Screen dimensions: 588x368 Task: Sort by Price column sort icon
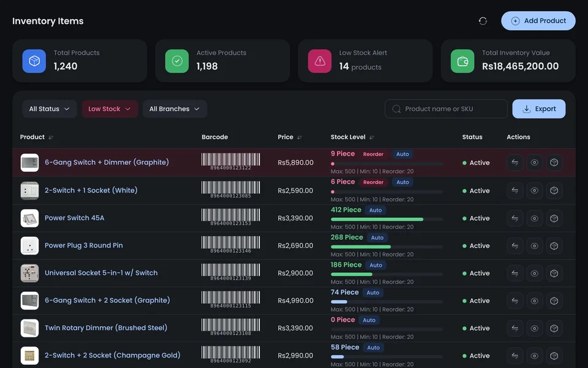300,137
